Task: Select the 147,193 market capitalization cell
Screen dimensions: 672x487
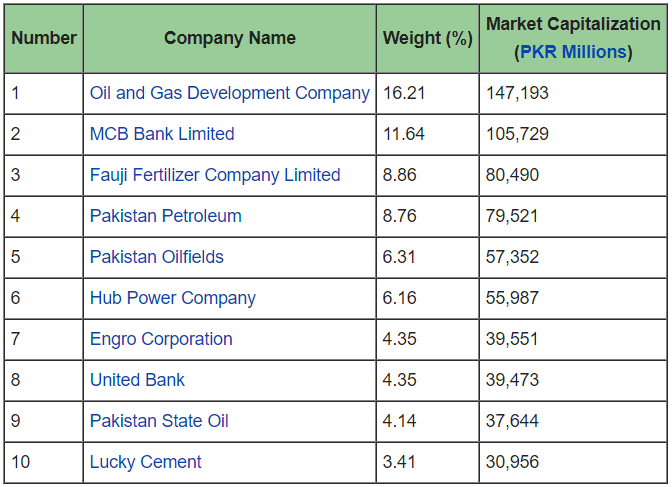Action: (x=517, y=93)
